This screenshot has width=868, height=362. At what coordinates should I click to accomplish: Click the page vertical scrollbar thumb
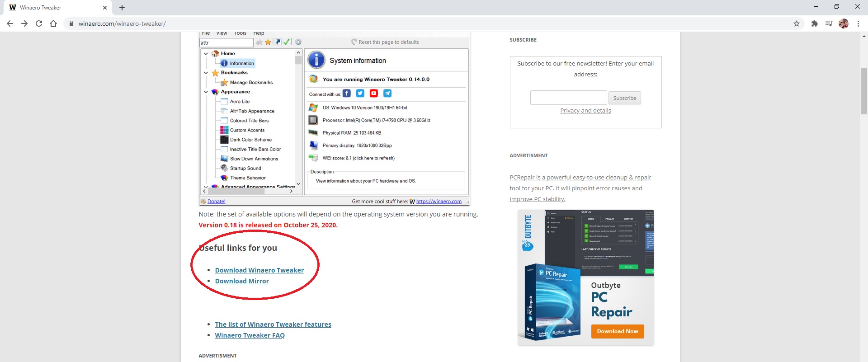click(x=864, y=91)
